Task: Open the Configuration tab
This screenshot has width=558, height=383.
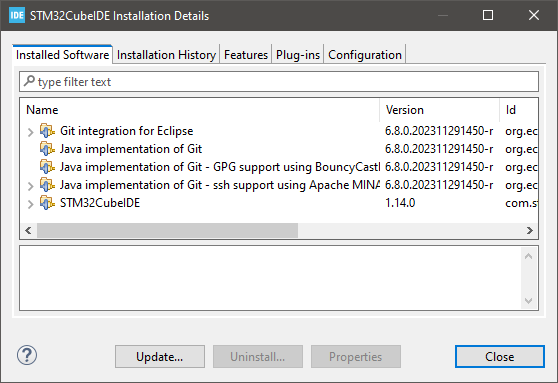Action: pos(365,55)
